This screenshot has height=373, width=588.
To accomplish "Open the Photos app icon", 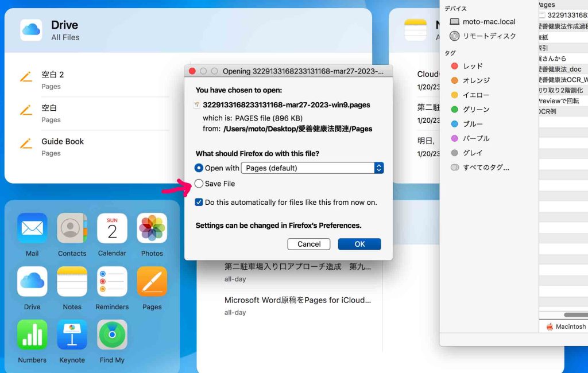I will point(152,228).
